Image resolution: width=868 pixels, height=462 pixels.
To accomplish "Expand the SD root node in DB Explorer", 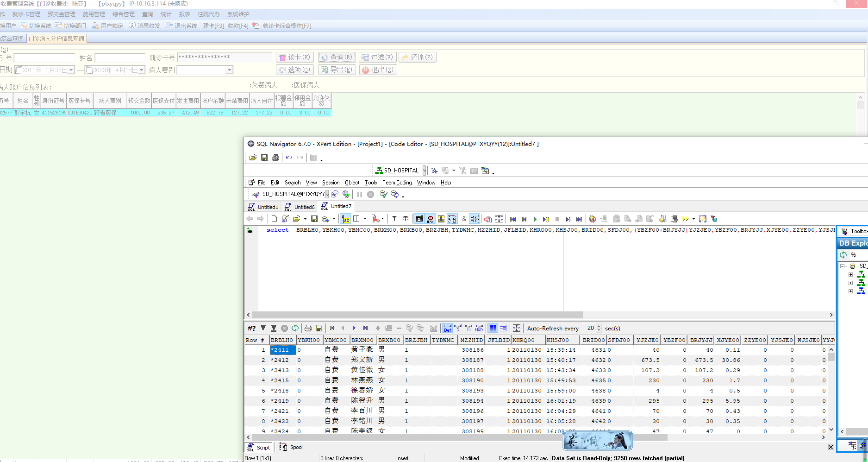I will click(x=843, y=266).
